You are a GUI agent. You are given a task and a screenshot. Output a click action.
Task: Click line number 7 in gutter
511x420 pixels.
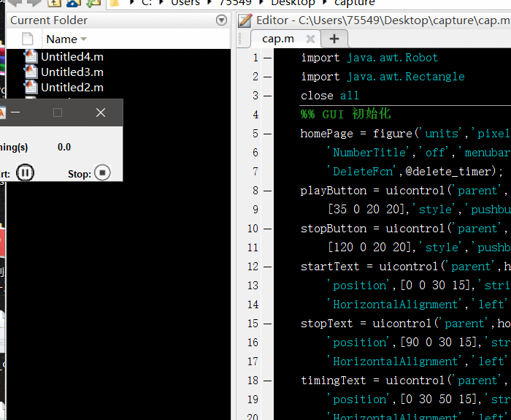point(255,172)
